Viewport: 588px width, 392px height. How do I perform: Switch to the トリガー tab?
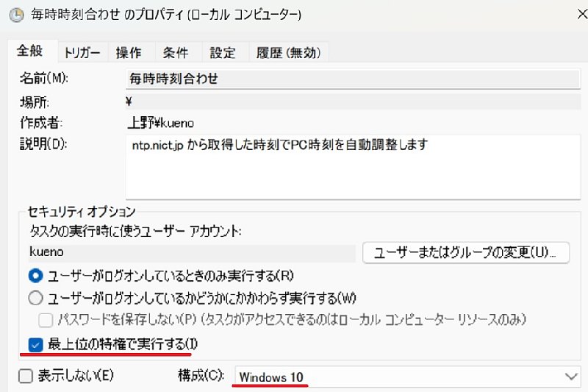[82, 52]
